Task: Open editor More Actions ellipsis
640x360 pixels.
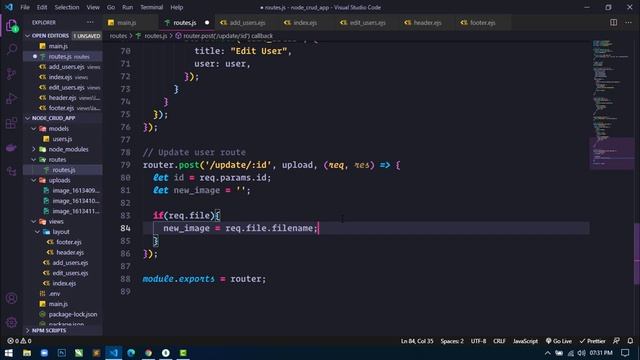Action: coord(628,22)
